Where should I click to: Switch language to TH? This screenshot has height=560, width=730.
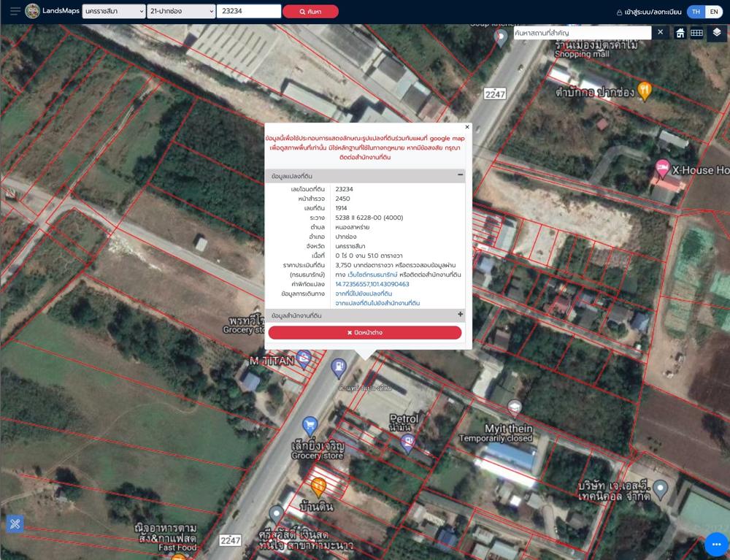(696, 12)
